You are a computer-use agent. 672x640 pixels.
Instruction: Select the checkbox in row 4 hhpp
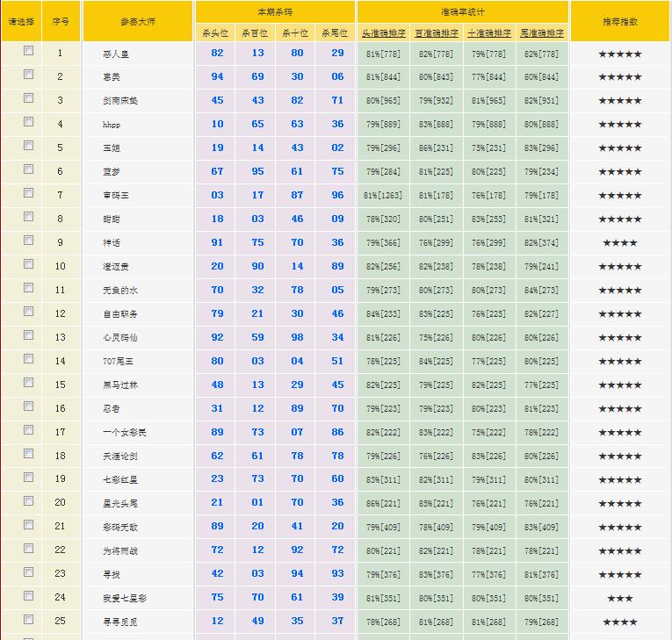coord(29,122)
